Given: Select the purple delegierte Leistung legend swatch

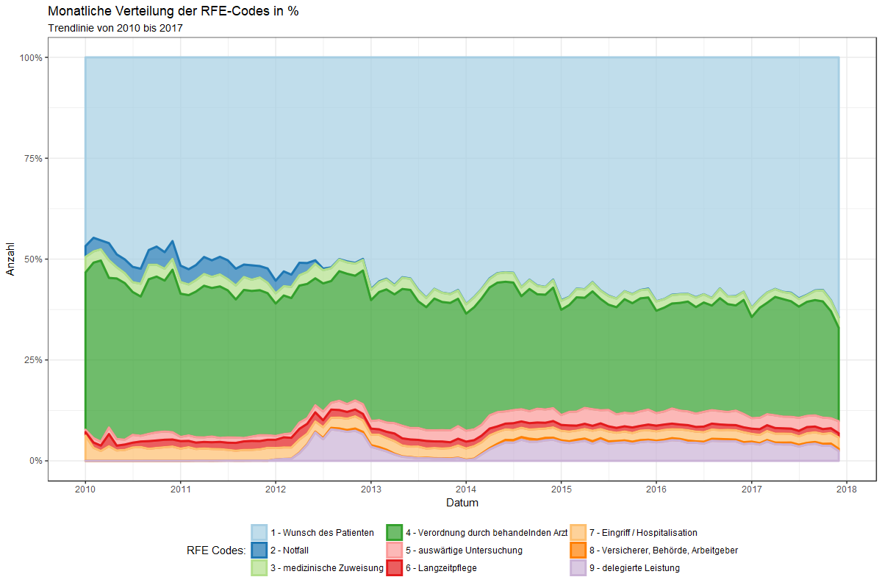Looking at the screenshot, I should pos(578,568).
